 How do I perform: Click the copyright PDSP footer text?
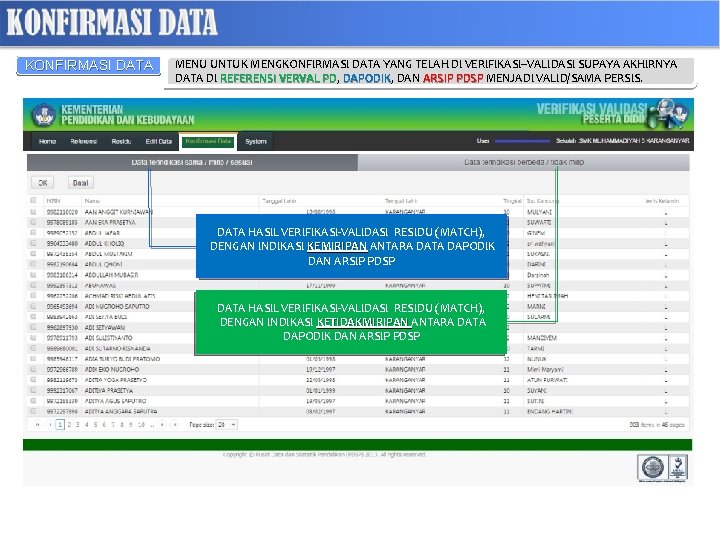coord(325,454)
